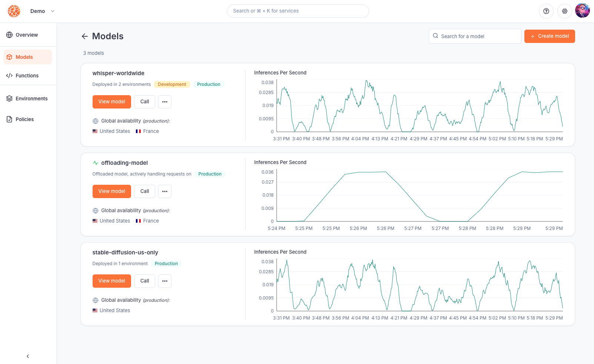Select the Development tag on whisper-worldwide
The image size is (594, 364).
[x=172, y=84]
